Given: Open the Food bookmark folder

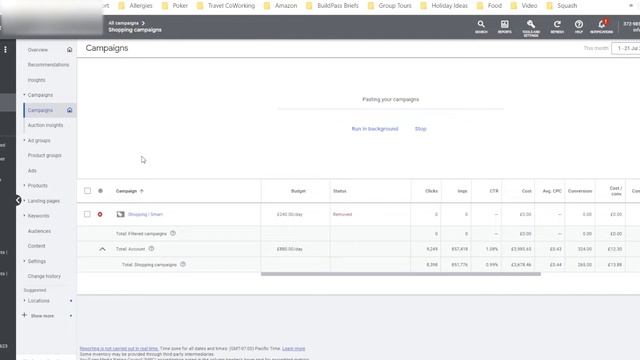Looking at the screenshot, I should click(489, 6).
